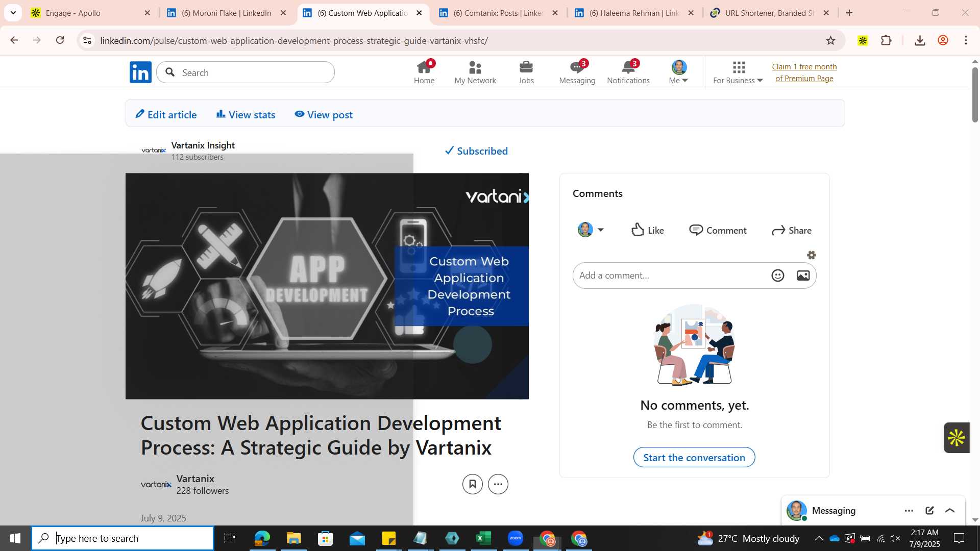This screenshot has height=551, width=980.
Task: Close the Custom Web Application tab
Action: coord(419,13)
